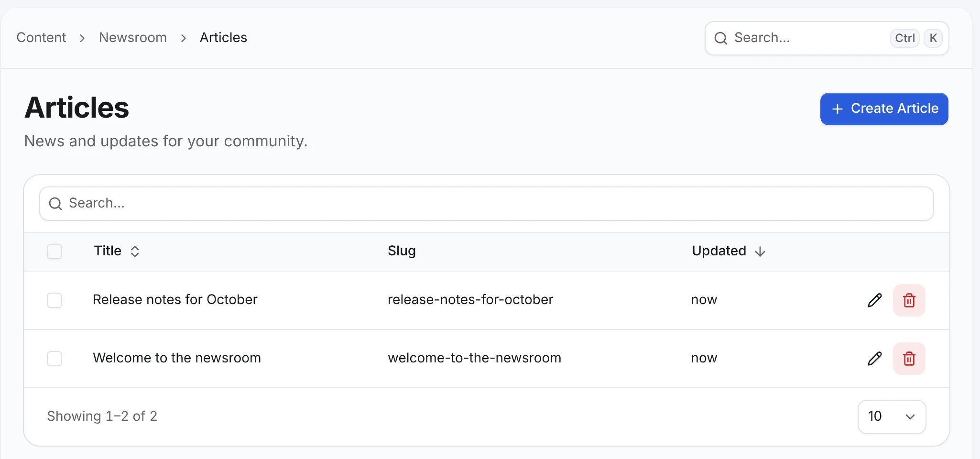Click the Updated column header label
Image resolution: width=980 pixels, height=459 pixels.
click(719, 251)
